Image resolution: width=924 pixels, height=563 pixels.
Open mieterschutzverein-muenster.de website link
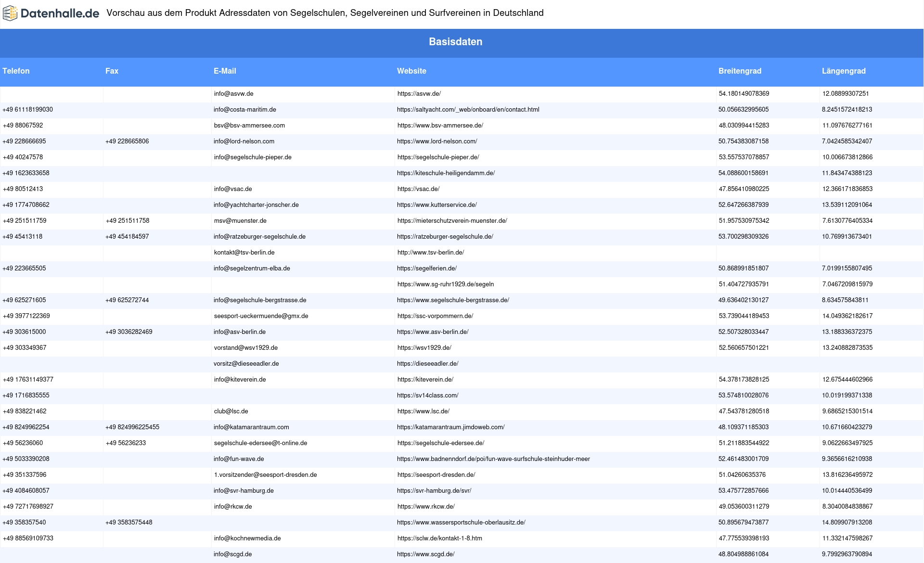(452, 221)
